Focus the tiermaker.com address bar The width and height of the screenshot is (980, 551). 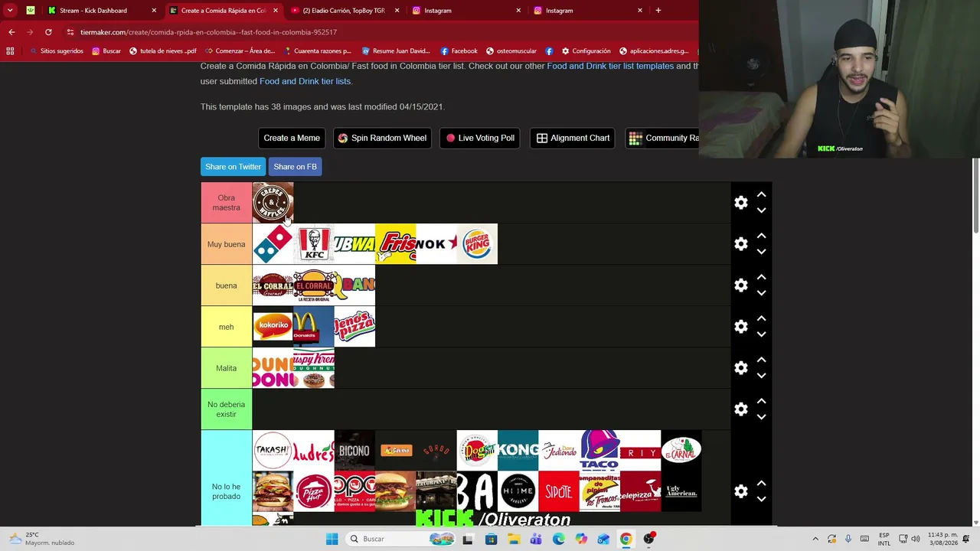(x=379, y=32)
